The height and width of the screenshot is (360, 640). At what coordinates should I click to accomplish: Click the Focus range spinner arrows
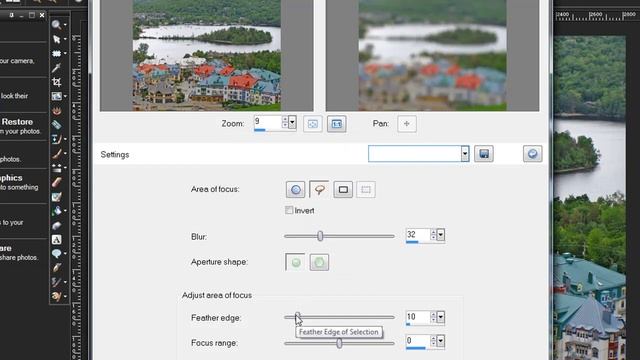click(x=433, y=341)
